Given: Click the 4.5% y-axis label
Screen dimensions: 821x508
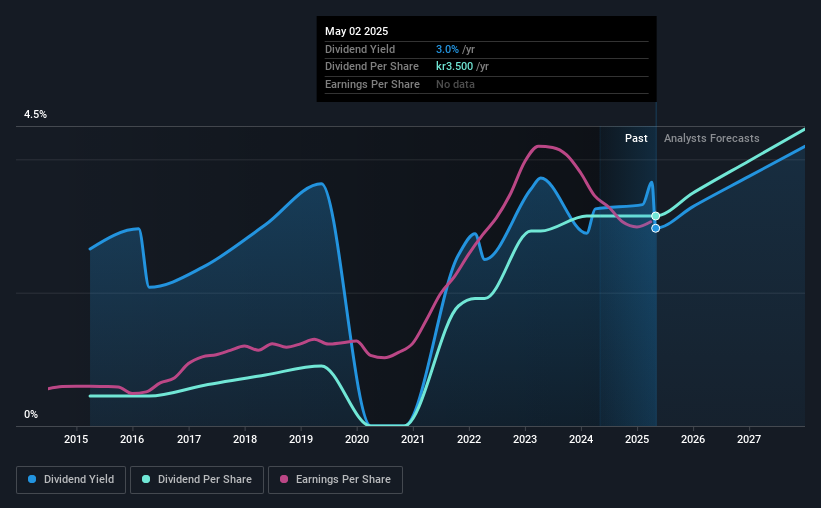Looking at the screenshot, I should [35, 115].
